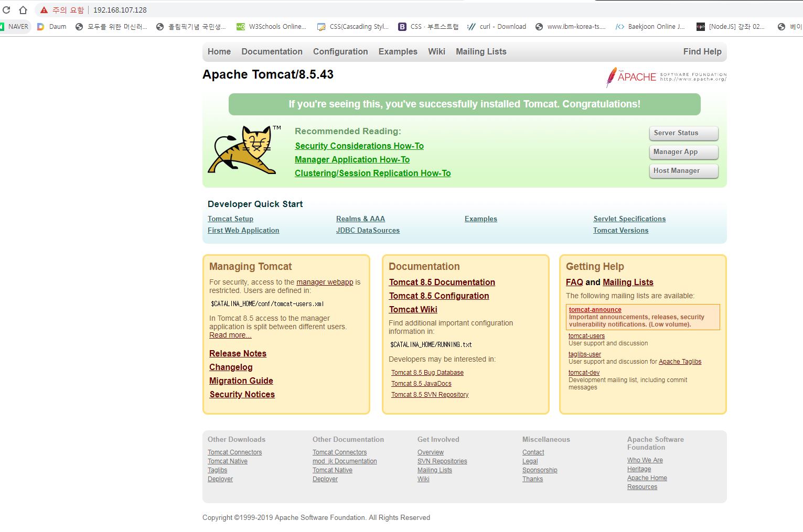Open the JDBC DataSources link
Image resolution: width=803 pixels, height=532 pixels.
click(x=368, y=230)
